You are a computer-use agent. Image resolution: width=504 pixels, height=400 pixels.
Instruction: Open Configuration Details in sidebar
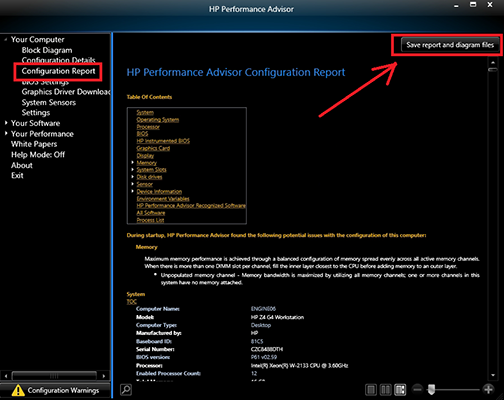coord(58,60)
